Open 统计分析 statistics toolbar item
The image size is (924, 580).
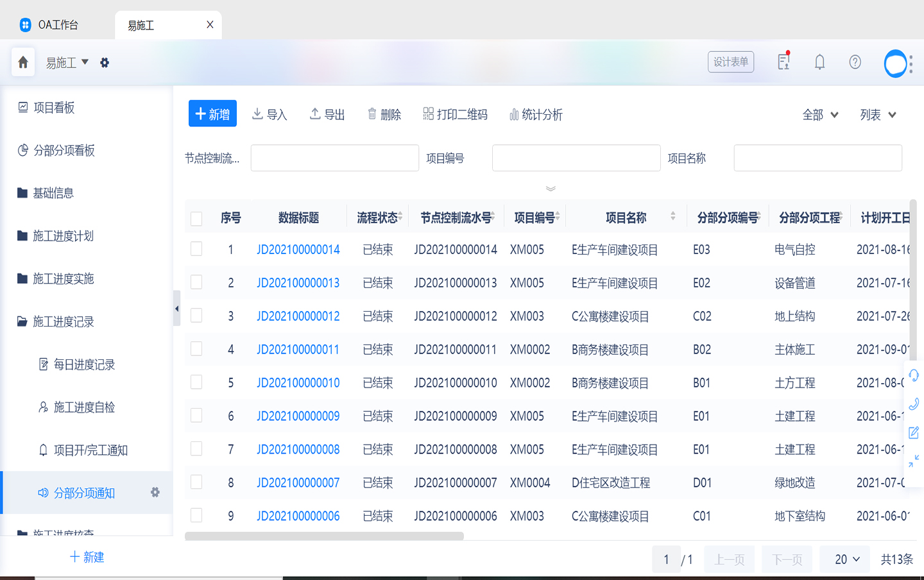click(x=536, y=114)
